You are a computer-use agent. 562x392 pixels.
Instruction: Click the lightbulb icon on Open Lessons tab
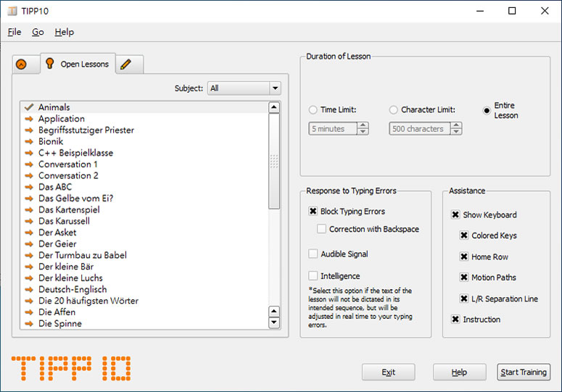[50, 63]
